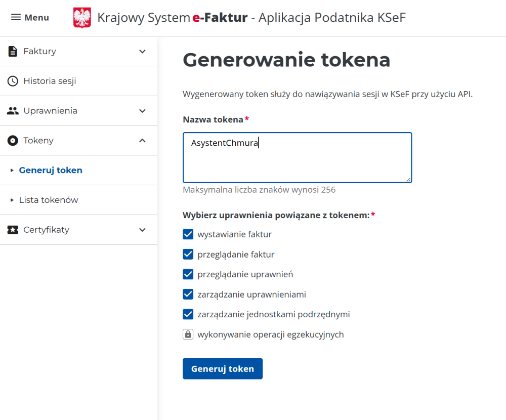Open the hamburger Menu icon
Screen dimensions: 506x420
pyautogui.click(x=16, y=18)
